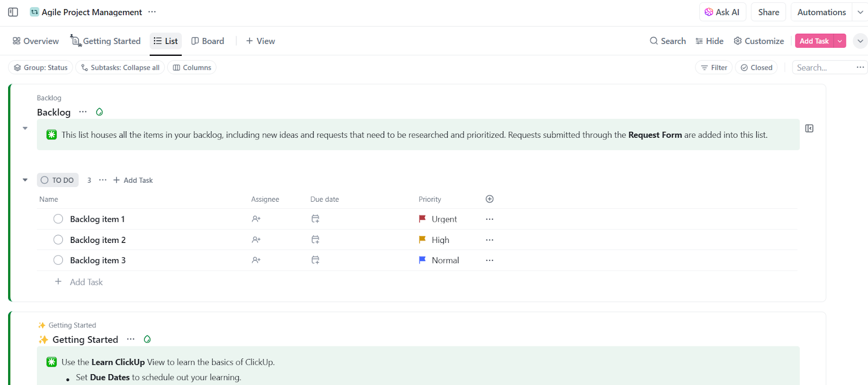Collapse the Backlog description side panel icon
Image resolution: width=868 pixels, height=385 pixels.
pos(809,129)
